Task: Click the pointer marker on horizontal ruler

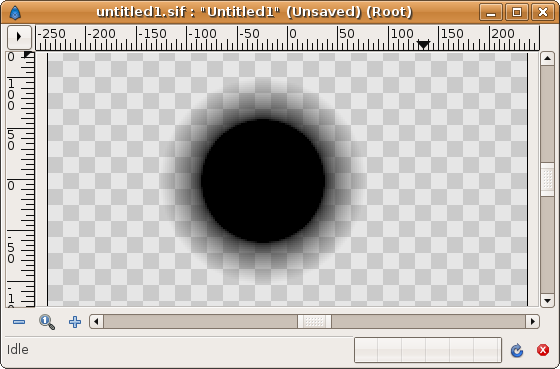Action: click(423, 45)
